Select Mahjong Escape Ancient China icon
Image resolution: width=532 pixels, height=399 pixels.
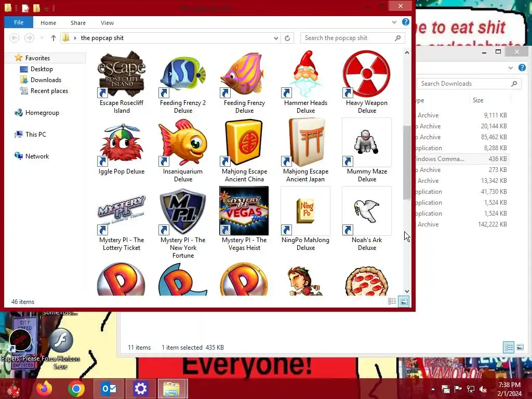pos(244,142)
